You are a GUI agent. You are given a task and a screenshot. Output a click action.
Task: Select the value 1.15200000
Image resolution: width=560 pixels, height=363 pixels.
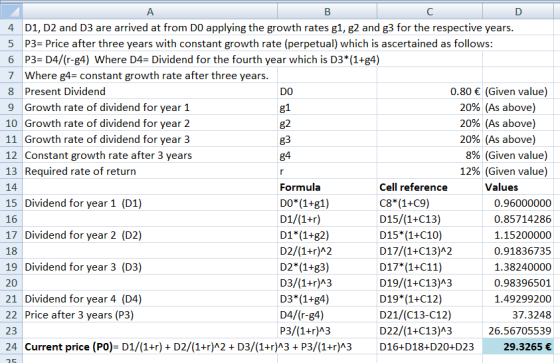click(518, 235)
